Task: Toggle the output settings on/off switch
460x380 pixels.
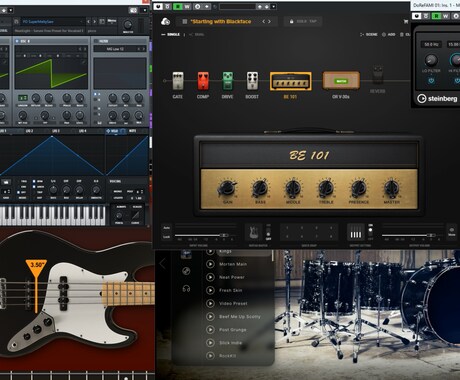Action: (370, 232)
